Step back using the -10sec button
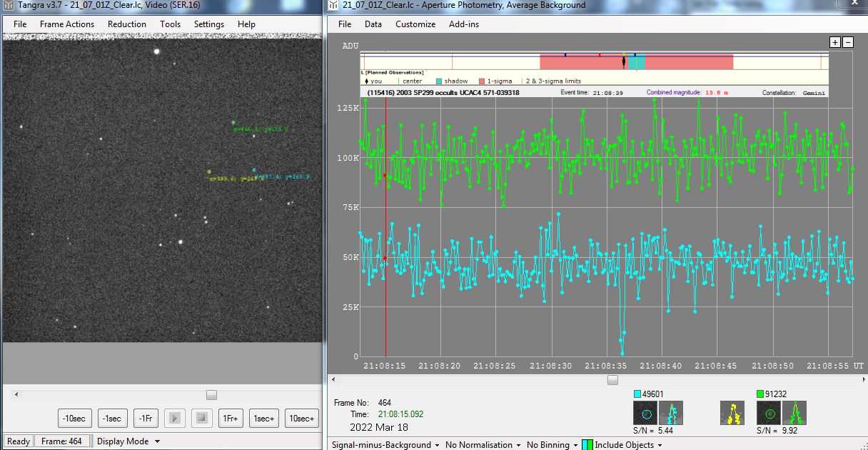868x450 pixels. [74, 419]
